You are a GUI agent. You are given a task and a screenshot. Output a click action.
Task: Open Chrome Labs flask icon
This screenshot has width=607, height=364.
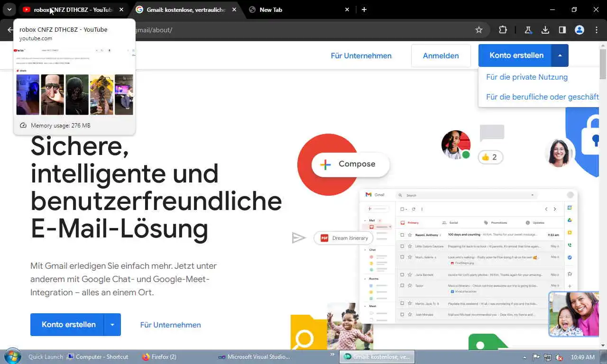click(528, 30)
